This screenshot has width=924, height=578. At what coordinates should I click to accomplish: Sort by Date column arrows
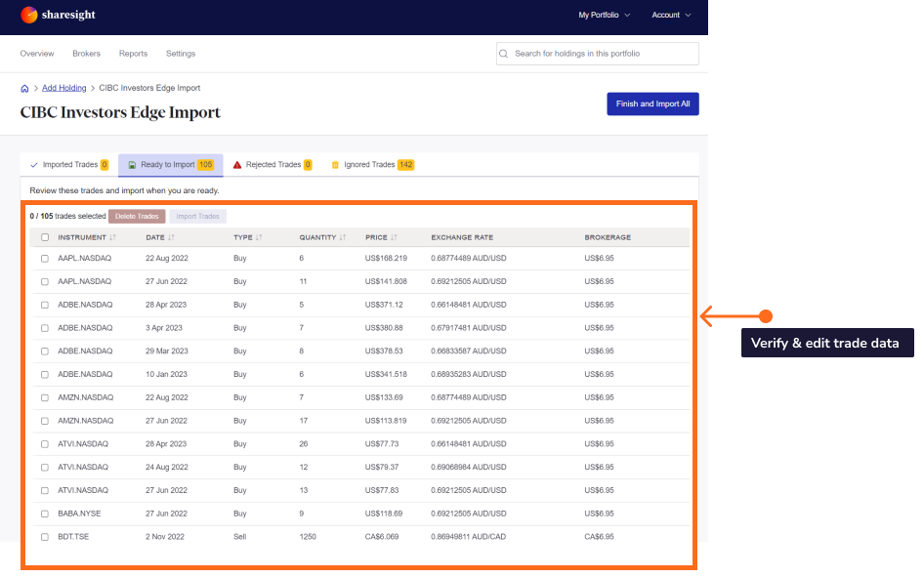coord(171,237)
